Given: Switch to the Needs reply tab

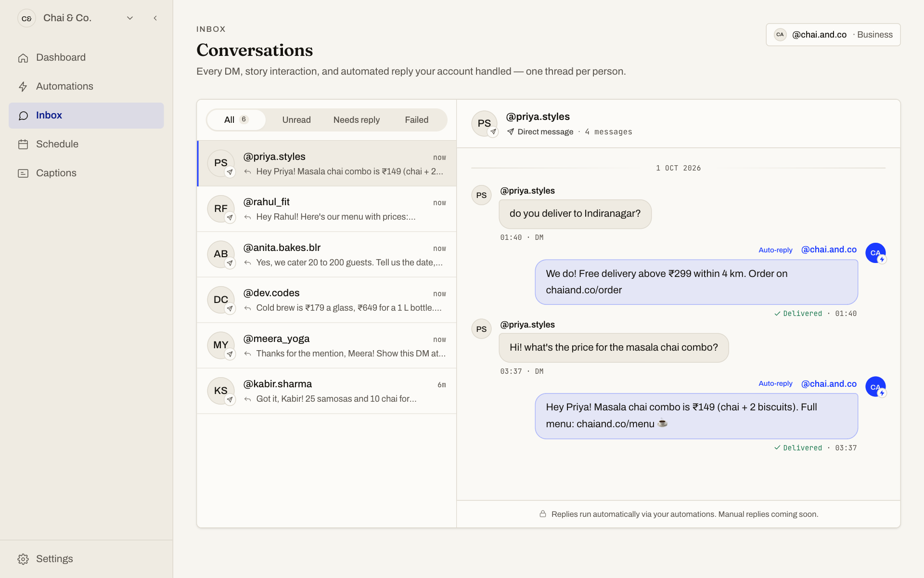Looking at the screenshot, I should [x=357, y=120].
